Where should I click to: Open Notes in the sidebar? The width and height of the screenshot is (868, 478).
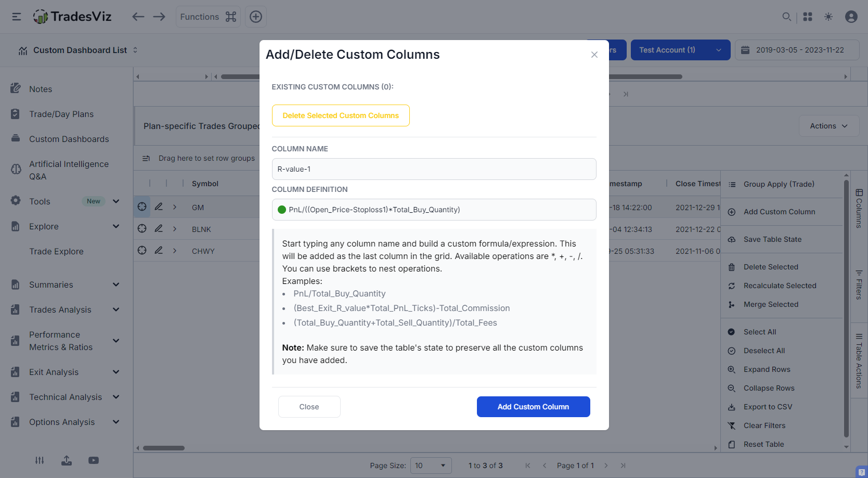[41, 89]
